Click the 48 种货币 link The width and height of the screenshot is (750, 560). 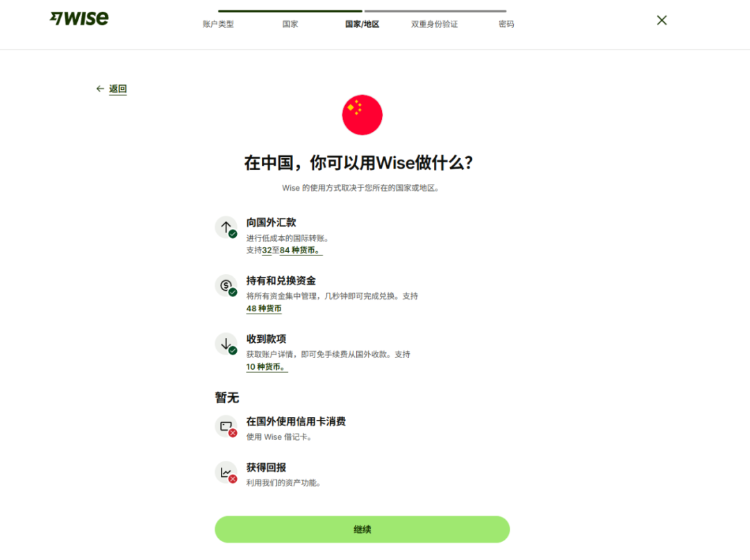(265, 308)
